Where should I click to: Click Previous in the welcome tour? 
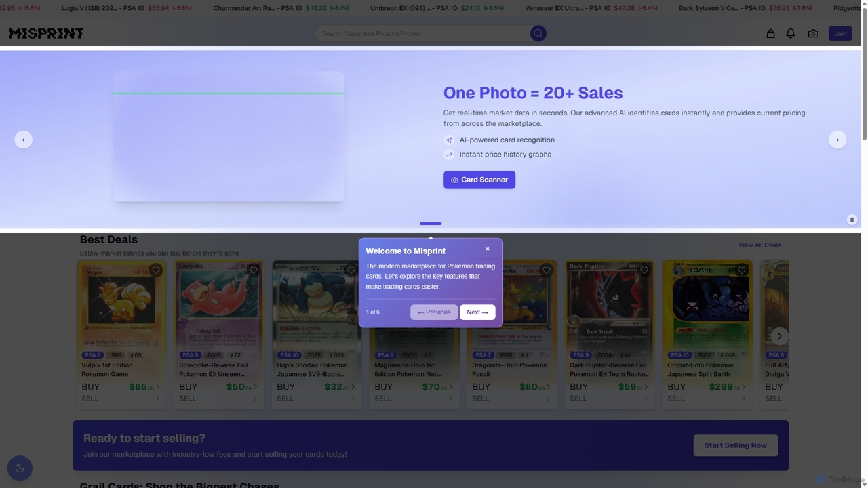(434, 312)
